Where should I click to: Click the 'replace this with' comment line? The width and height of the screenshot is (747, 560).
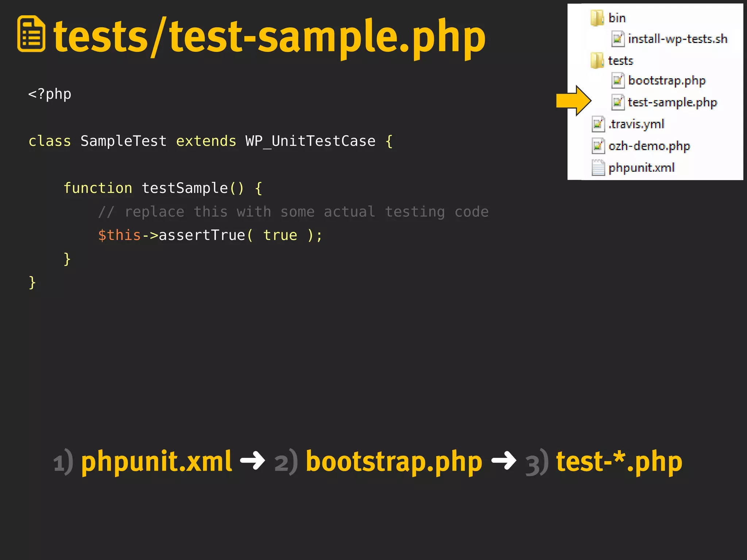tap(294, 212)
